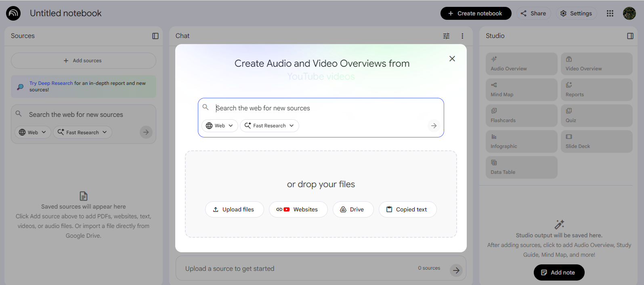Collapse the Sources panel
Viewport: 644px width, 285px height.
(x=155, y=36)
